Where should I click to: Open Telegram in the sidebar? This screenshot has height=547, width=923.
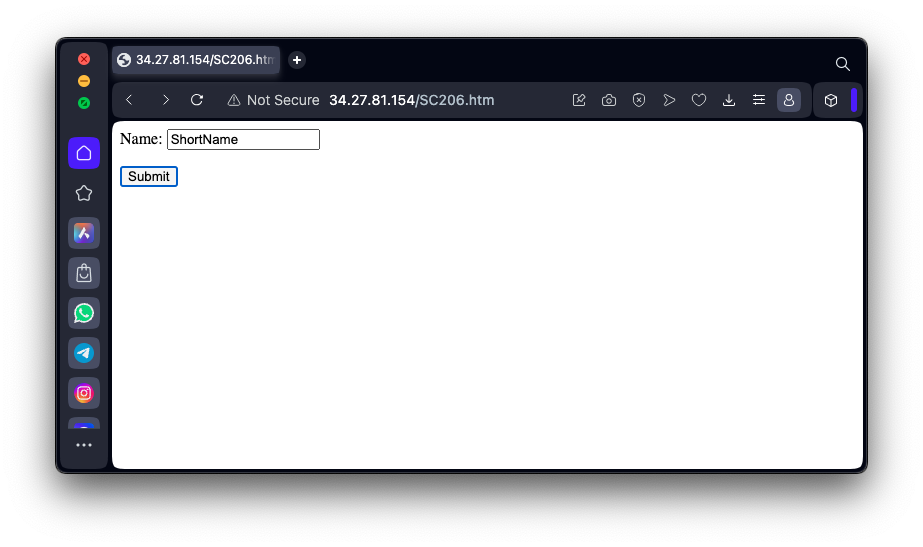tap(84, 353)
